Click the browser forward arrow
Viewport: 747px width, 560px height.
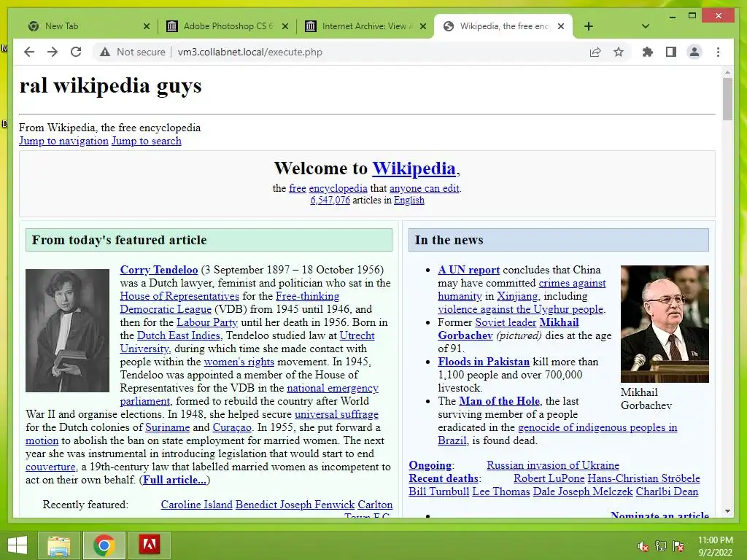(53, 52)
